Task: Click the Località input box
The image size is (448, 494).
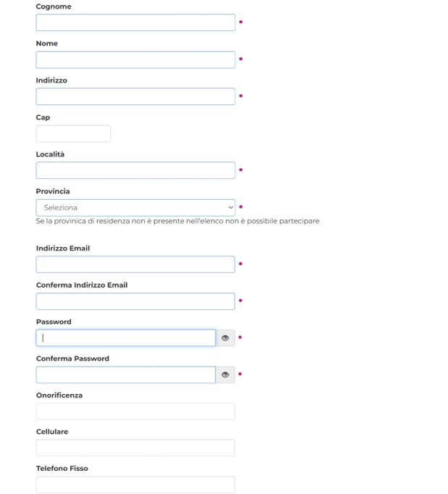Action: [x=135, y=170]
